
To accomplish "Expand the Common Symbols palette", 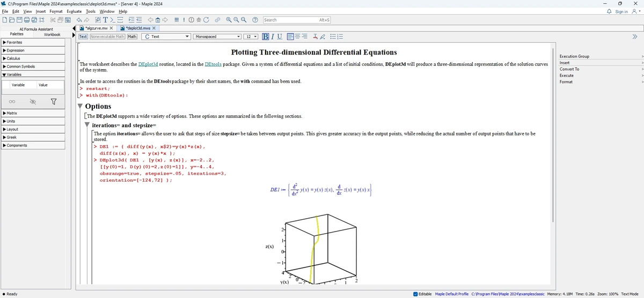I will (x=33, y=66).
